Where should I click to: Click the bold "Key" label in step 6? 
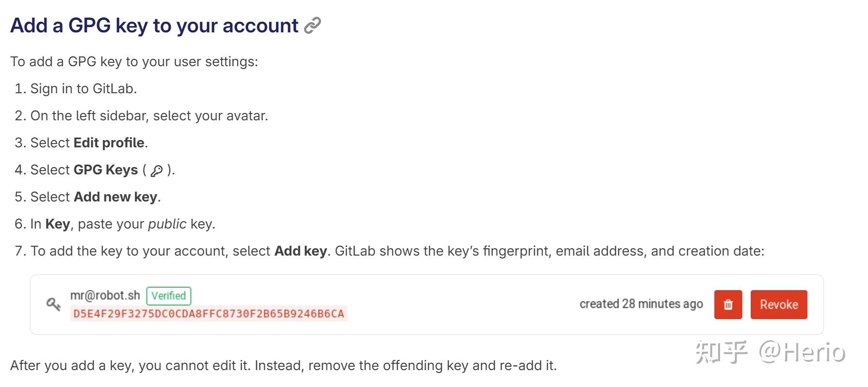(58, 224)
